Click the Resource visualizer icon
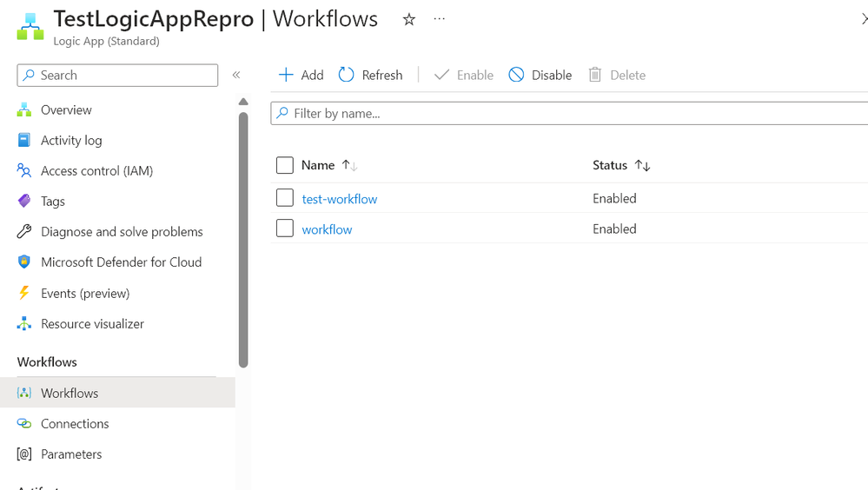 23,323
